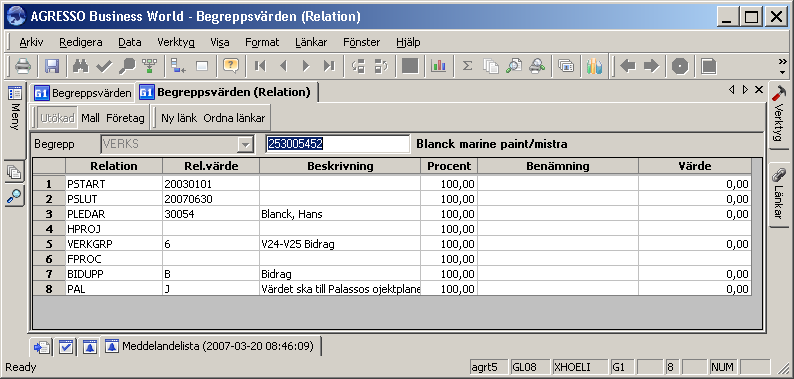This screenshot has width=794, height=379.
Task: Click the Sigma sum icon
Action: [467, 66]
